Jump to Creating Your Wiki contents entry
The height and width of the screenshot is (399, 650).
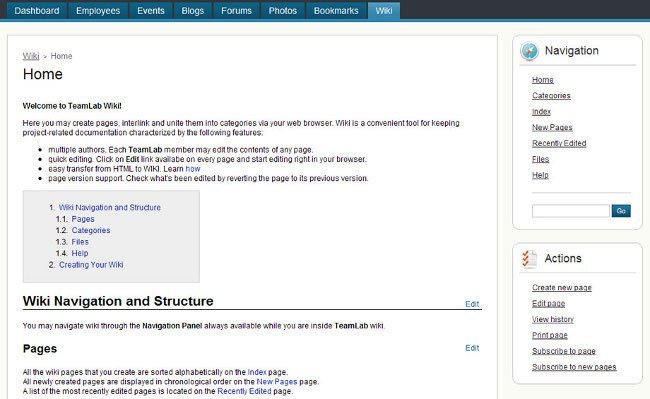tap(91, 265)
